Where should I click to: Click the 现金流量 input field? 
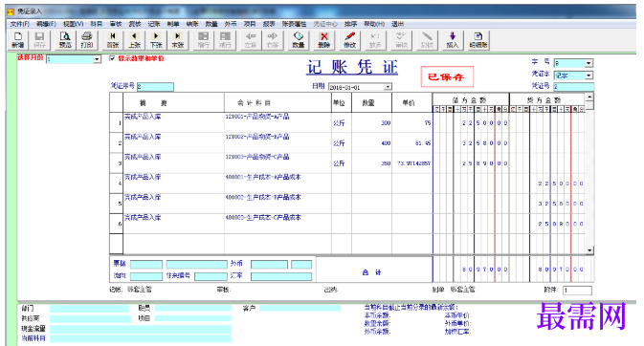(x=141, y=329)
